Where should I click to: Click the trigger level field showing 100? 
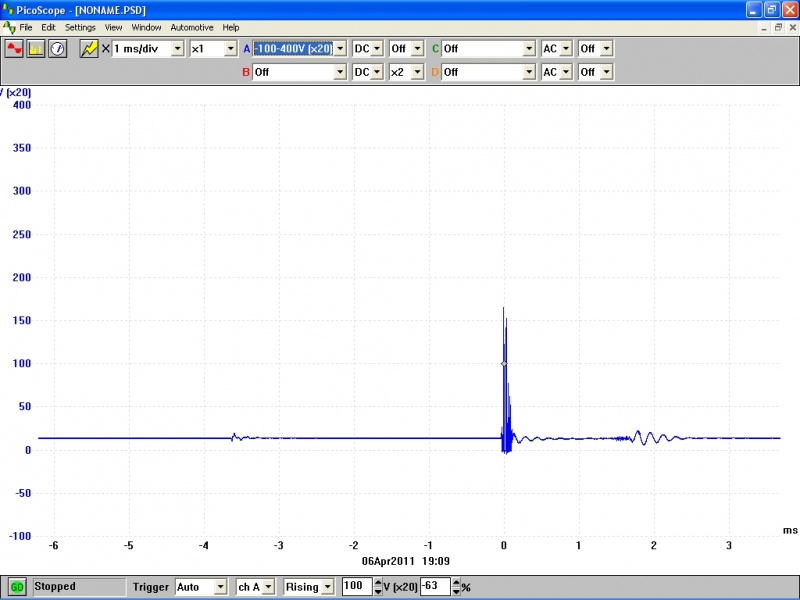pos(356,587)
